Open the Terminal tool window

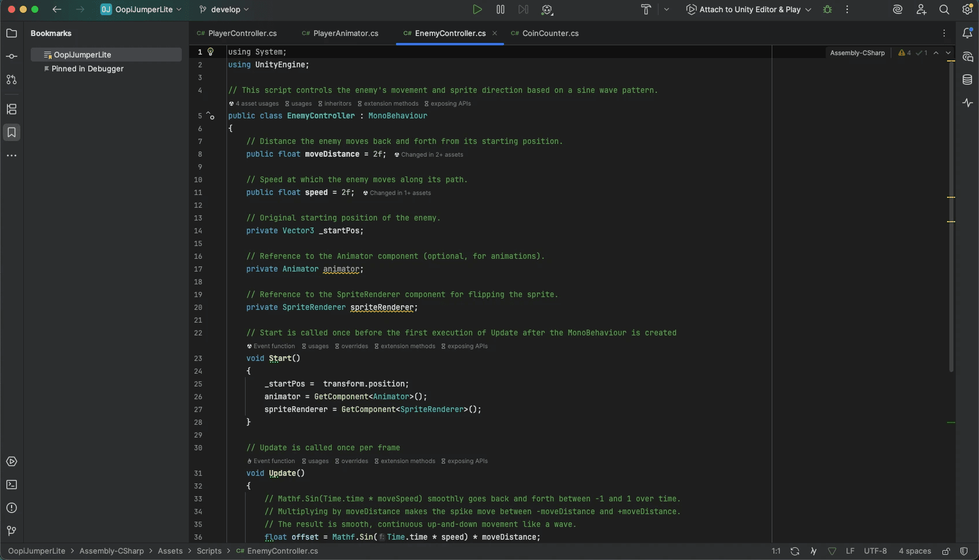[x=12, y=485]
